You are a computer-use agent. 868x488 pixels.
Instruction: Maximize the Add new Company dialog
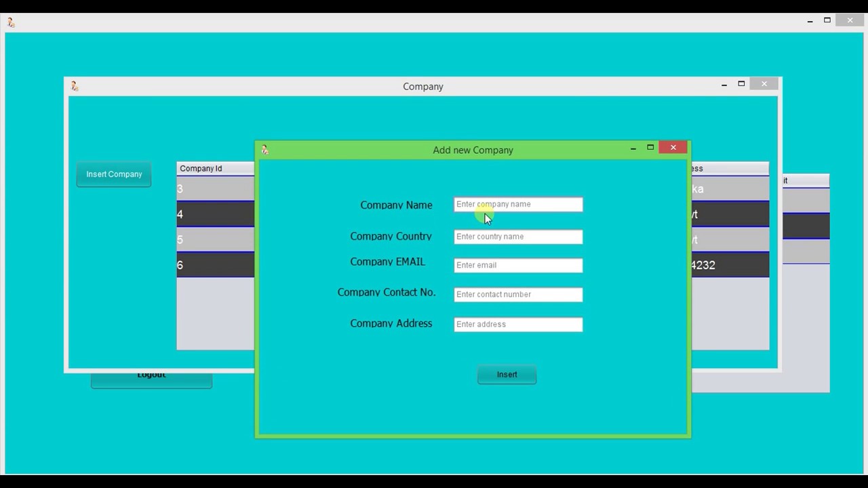tap(650, 148)
